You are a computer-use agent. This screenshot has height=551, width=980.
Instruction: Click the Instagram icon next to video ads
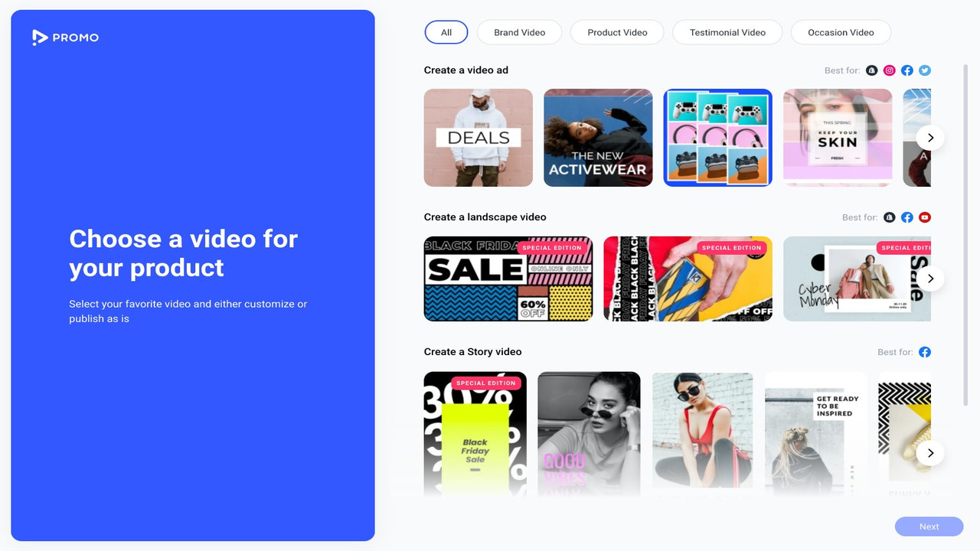[x=889, y=70]
